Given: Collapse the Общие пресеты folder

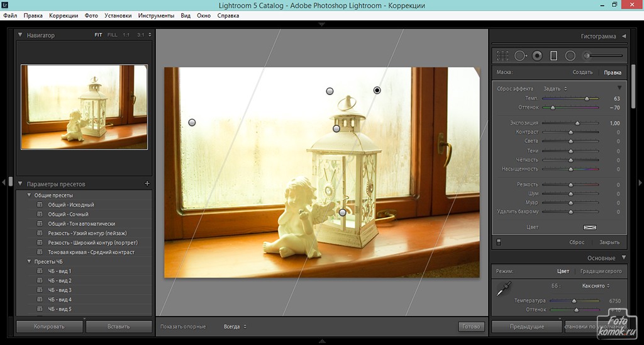Looking at the screenshot, I should [29, 195].
